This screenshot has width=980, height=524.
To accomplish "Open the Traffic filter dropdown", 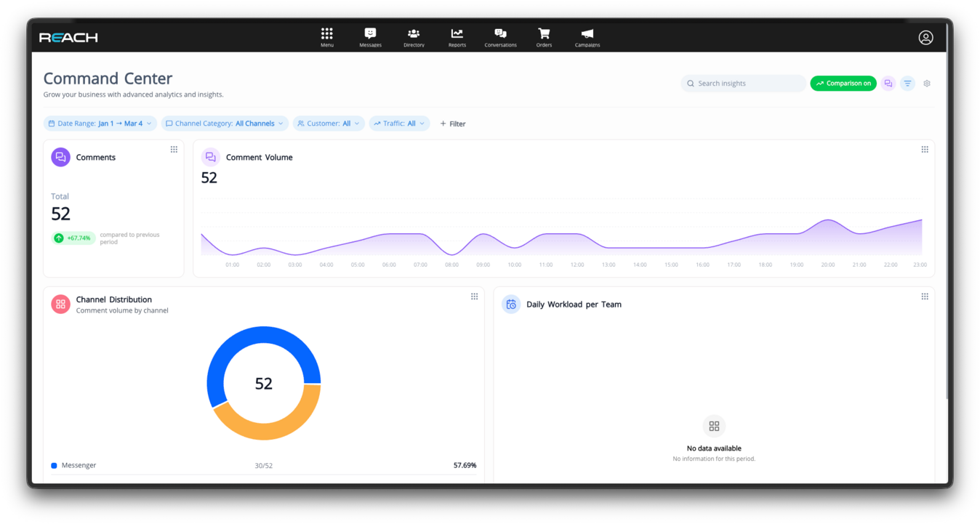I will click(x=399, y=124).
